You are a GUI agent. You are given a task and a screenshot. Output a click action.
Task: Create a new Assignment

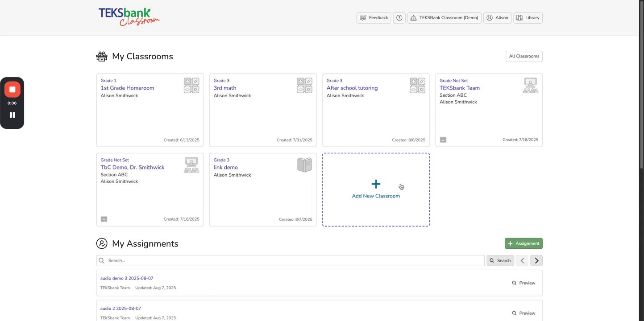[x=524, y=243]
